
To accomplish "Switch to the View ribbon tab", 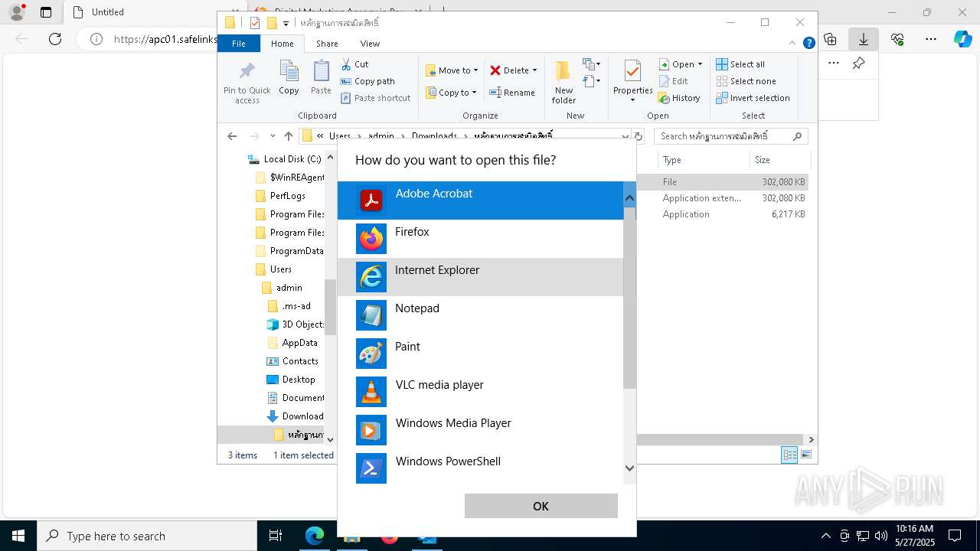I will 370,44.
